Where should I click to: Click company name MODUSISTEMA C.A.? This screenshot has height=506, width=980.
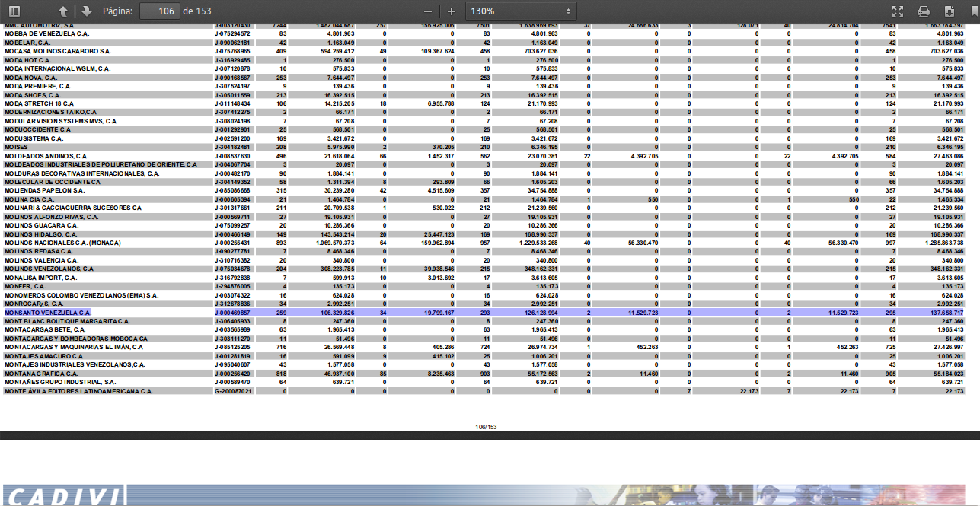34,138
